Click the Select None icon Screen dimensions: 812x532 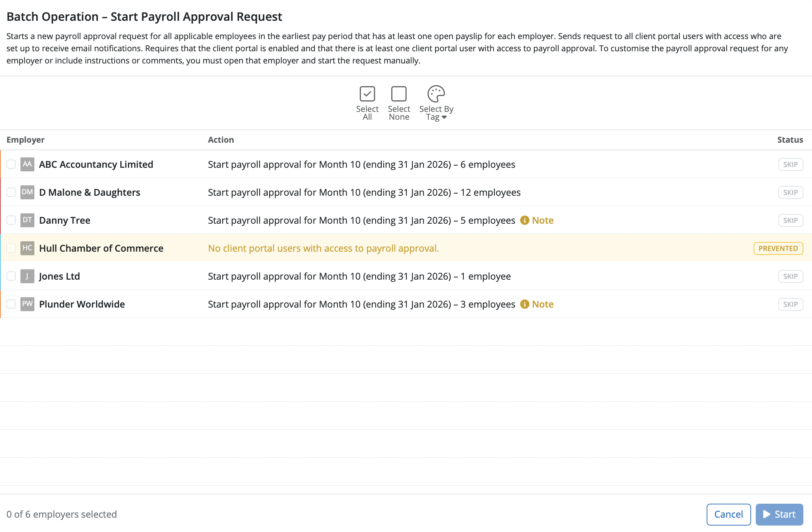398,94
